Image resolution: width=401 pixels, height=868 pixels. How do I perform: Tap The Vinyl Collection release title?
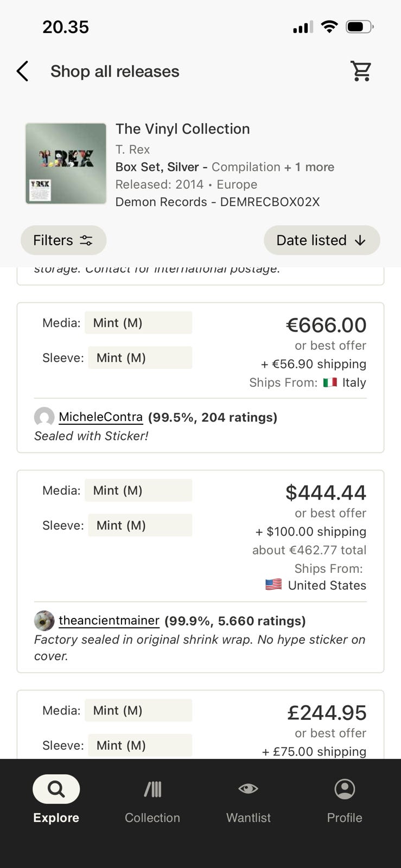pyautogui.click(x=182, y=129)
